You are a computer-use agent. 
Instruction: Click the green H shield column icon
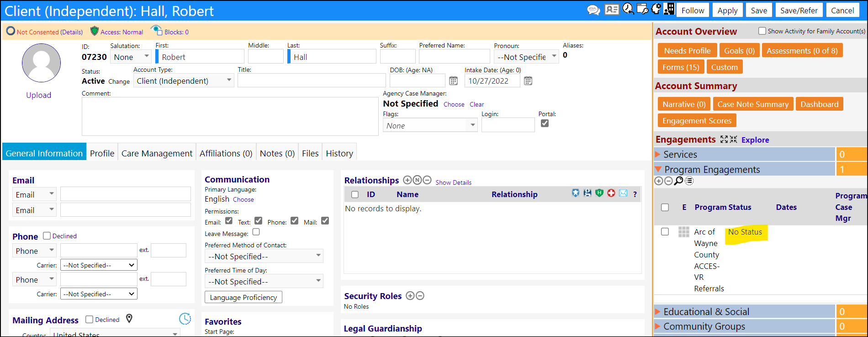tap(599, 193)
